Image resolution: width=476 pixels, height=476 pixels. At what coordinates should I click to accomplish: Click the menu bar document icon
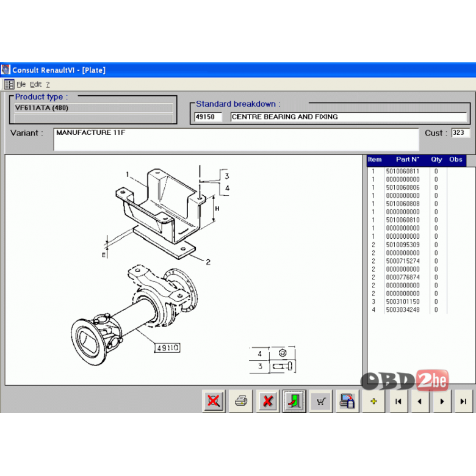tap(9, 84)
